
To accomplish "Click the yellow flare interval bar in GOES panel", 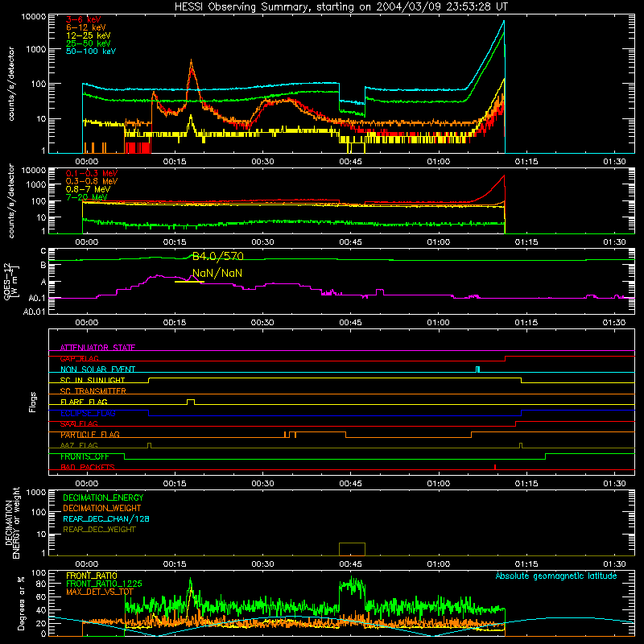I will tap(189, 282).
